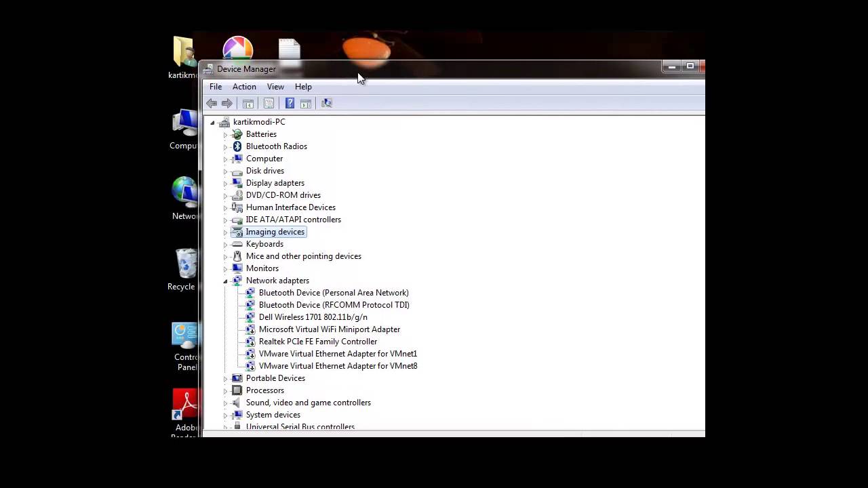
Task: Minimize the Device Manager window
Action: [x=672, y=66]
